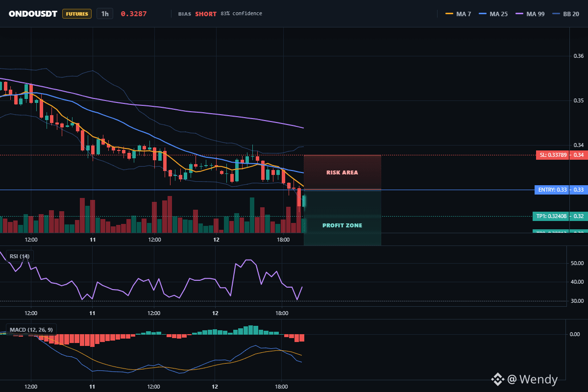The height and width of the screenshot is (392, 588).
Task: Click the purple MA 99 line's right end
Action: click(x=303, y=127)
